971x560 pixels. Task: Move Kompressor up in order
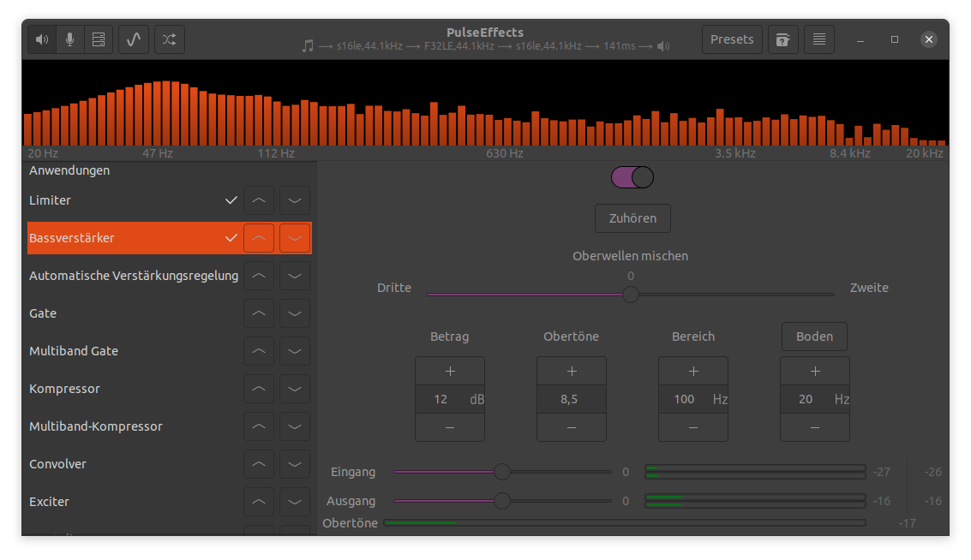(259, 389)
